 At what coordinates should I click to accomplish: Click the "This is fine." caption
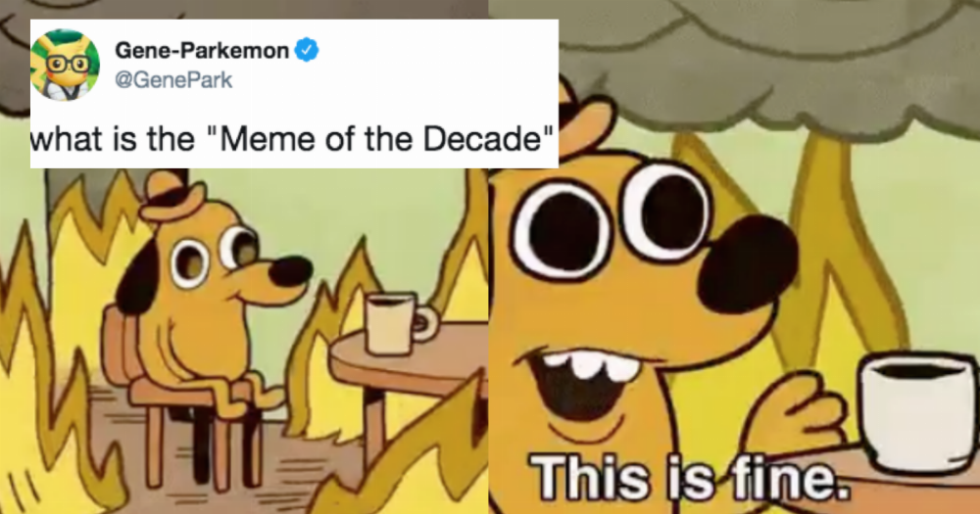pos(691,480)
